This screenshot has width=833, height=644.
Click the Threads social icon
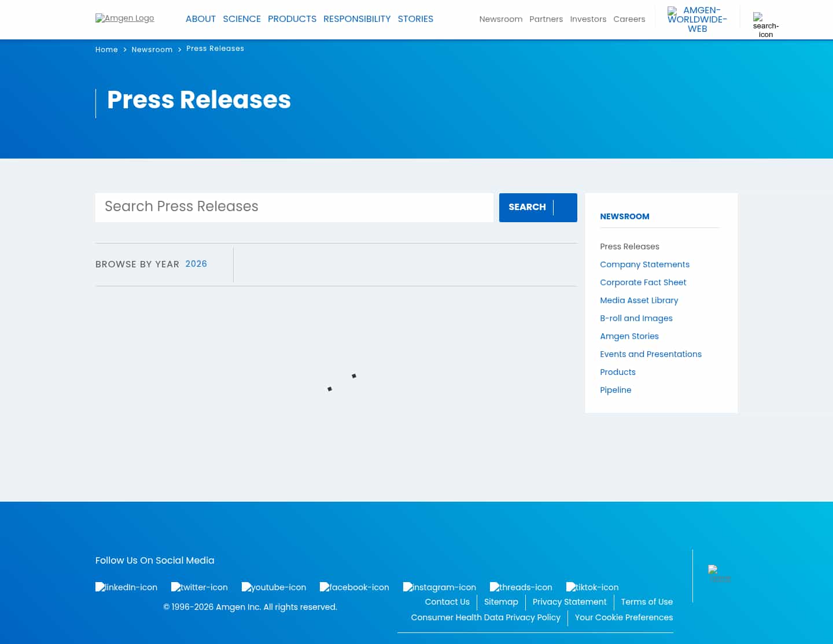pyautogui.click(x=521, y=587)
